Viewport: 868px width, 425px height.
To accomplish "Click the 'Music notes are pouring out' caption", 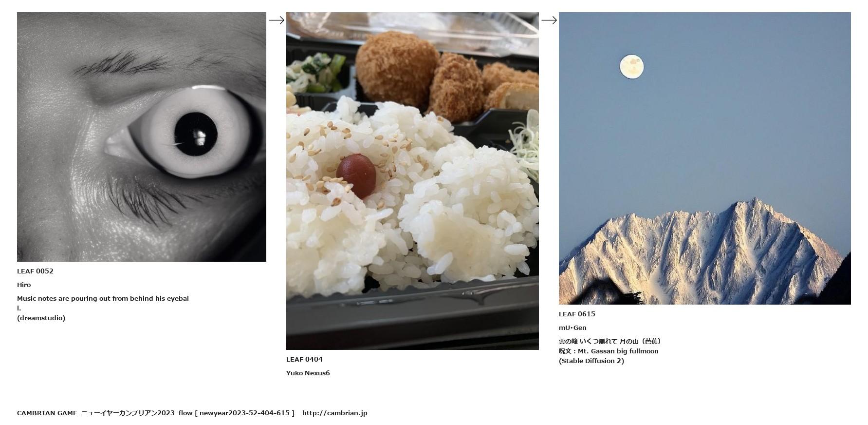I will point(103,303).
